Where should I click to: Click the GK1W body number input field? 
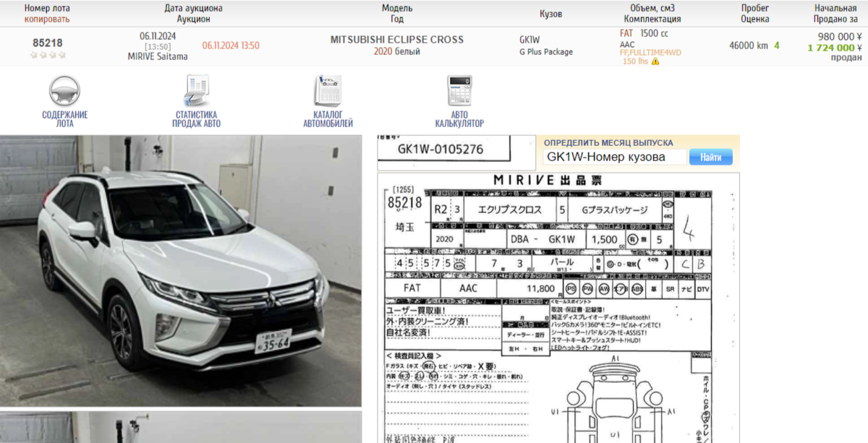coord(615,157)
